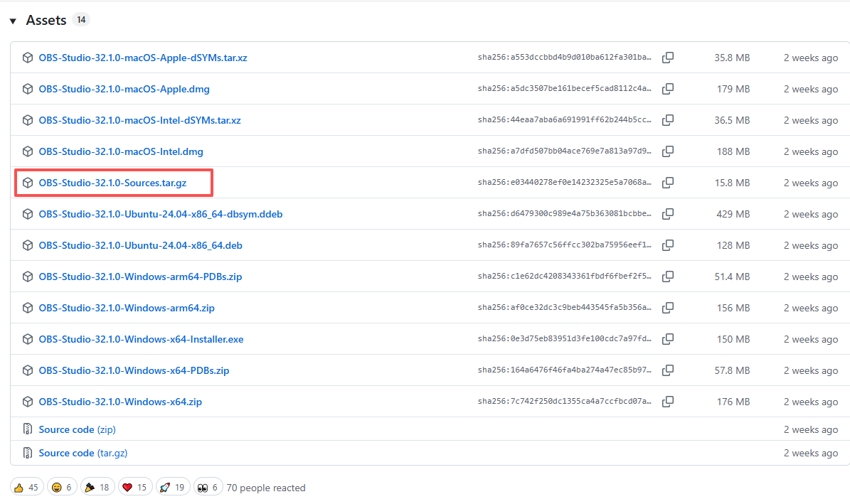This screenshot has height=504, width=850.
Task: Copy sha256 for macOS-Apple-dSYMs.tar.xz
Action: (668, 58)
